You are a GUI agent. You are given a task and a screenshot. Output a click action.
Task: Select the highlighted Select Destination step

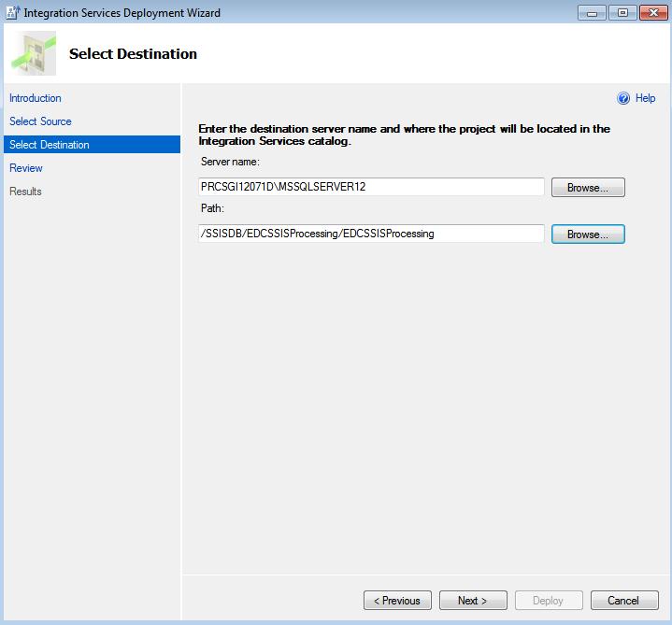tap(50, 145)
